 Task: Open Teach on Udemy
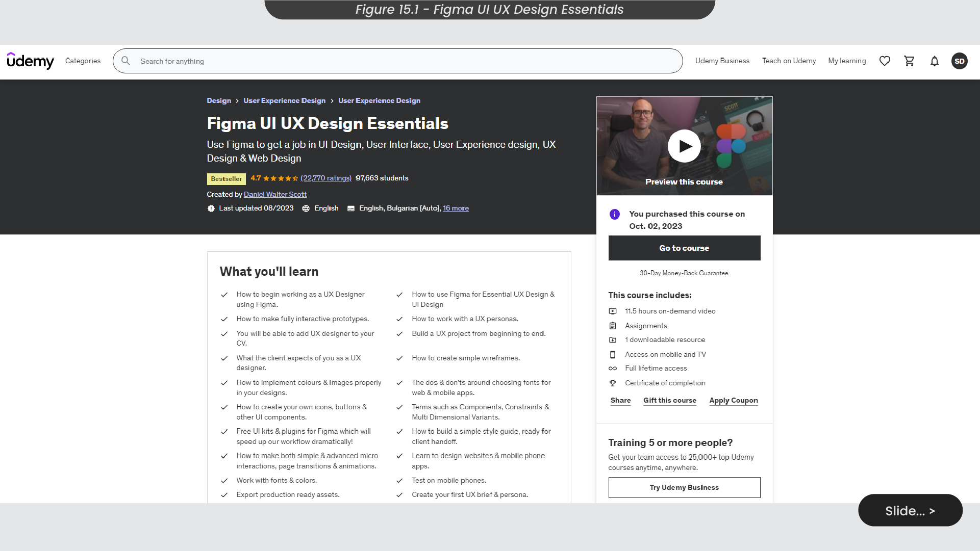(789, 61)
